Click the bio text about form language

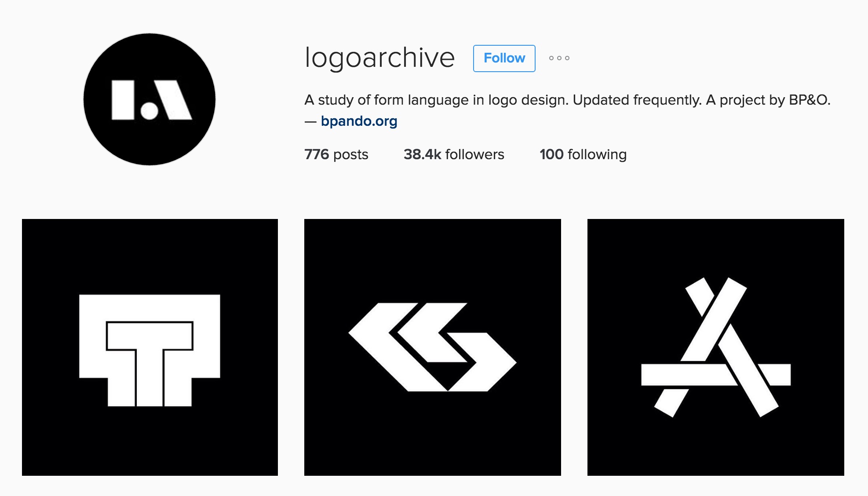[567, 100]
